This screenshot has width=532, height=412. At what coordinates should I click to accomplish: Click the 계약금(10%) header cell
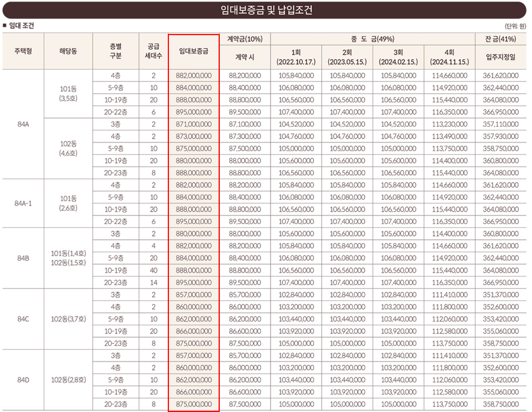tap(245, 39)
